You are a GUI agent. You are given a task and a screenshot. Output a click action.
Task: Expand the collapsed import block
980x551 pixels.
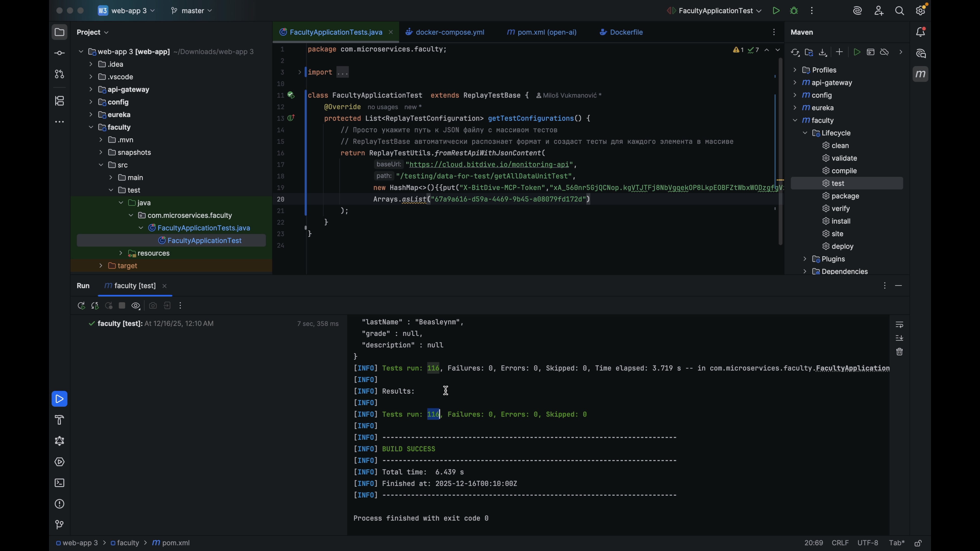coord(299,72)
